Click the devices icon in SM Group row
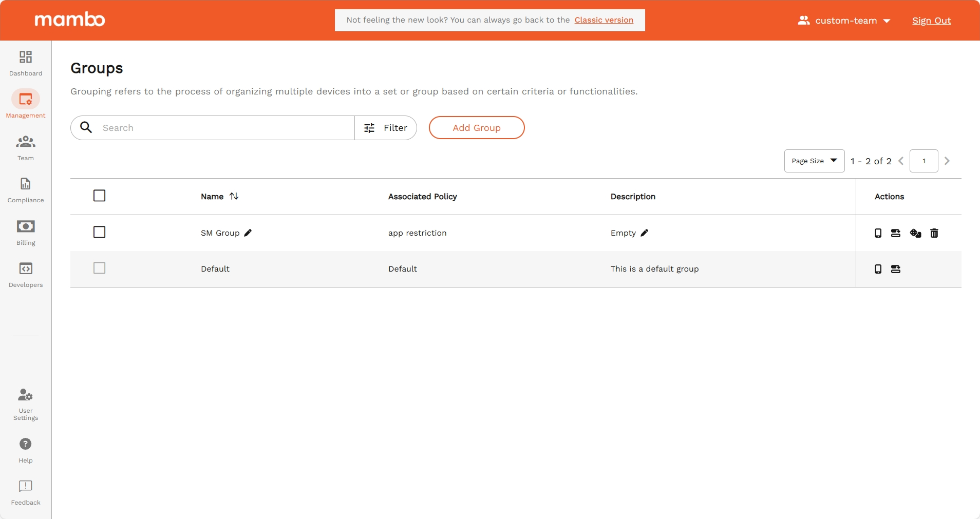Viewport: 980px width, 519px height. (878, 233)
